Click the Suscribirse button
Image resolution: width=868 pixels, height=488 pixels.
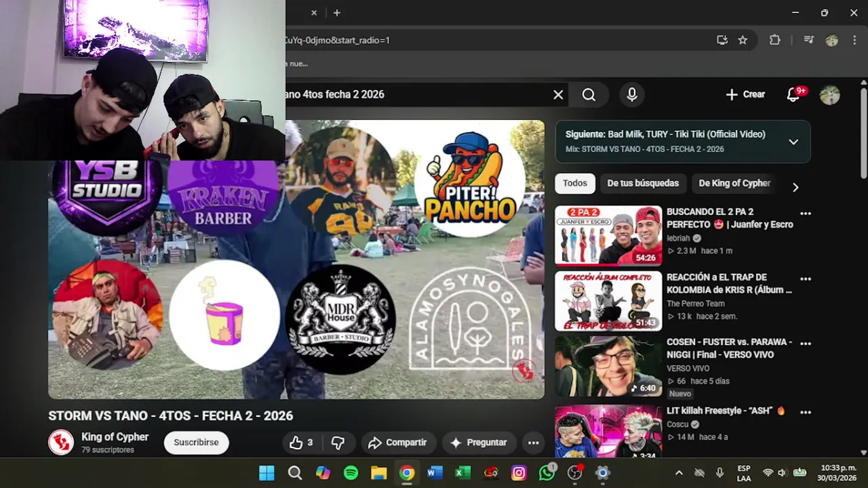point(196,443)
